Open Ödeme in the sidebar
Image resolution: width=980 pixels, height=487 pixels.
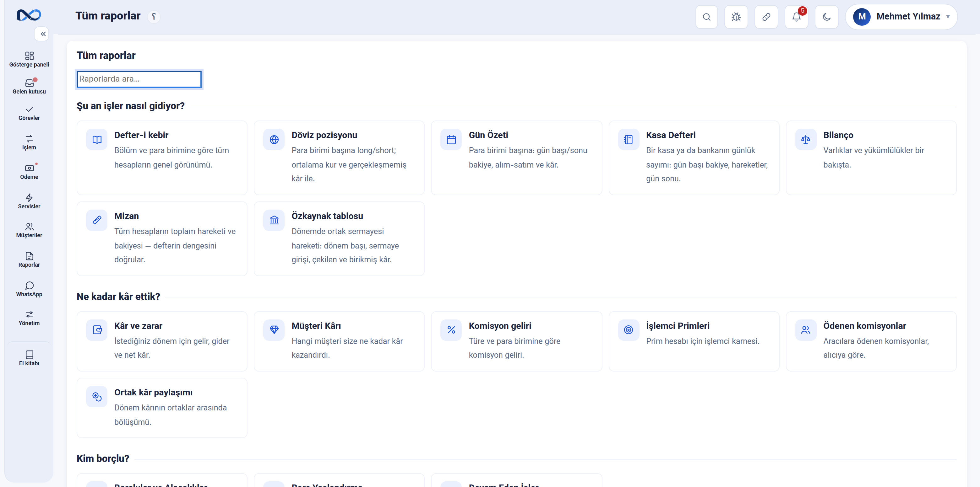point(29,172)
